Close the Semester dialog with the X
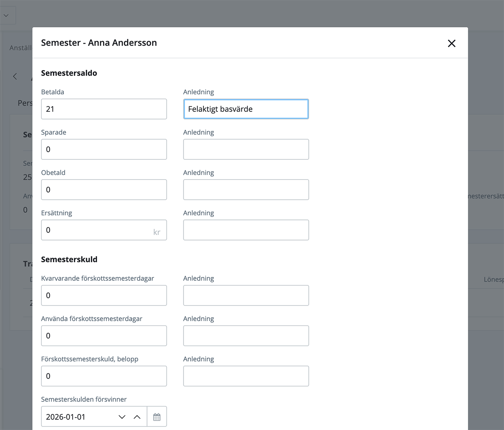504x430 pixels. (451, 43)
